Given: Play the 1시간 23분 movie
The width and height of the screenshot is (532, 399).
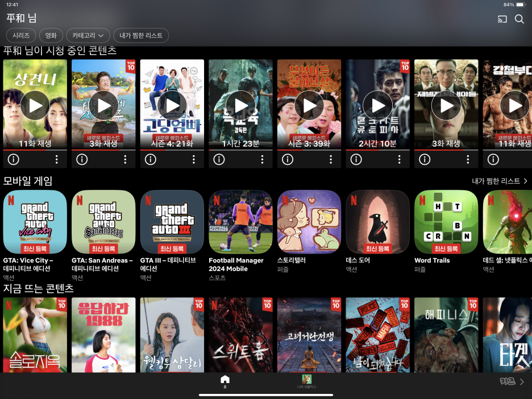Looking at the screenshot, I should 240,106.
